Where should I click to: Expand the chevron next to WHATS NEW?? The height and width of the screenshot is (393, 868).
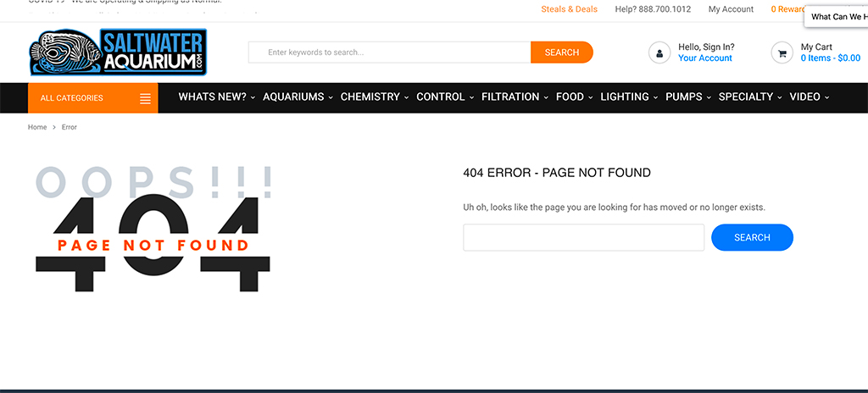coord(253,97)
